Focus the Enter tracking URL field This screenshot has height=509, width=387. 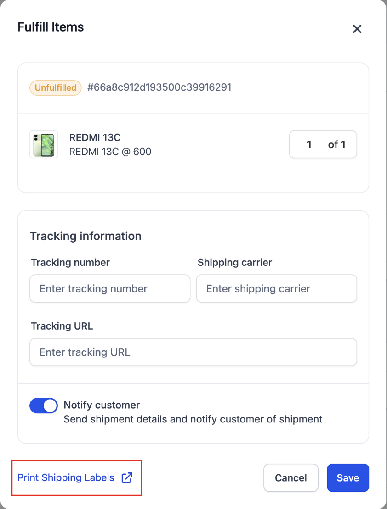click(193, 352)
